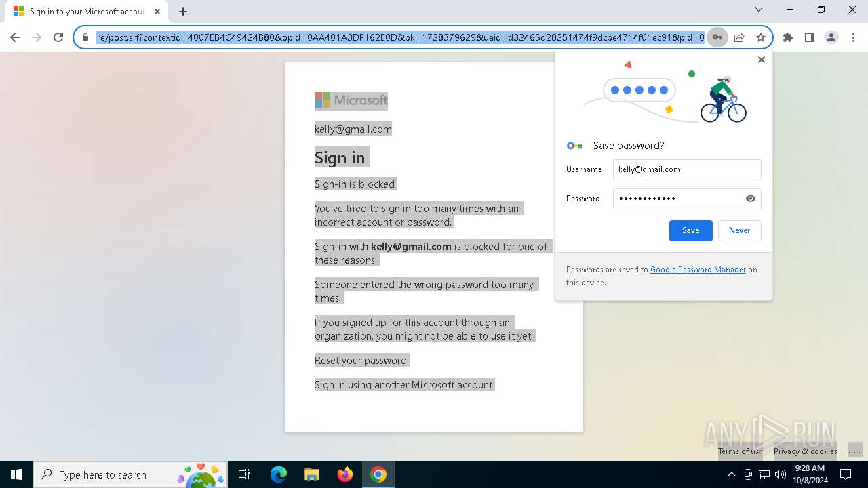
Task: Open Google Password Manager link
Action: pos(698,270)
